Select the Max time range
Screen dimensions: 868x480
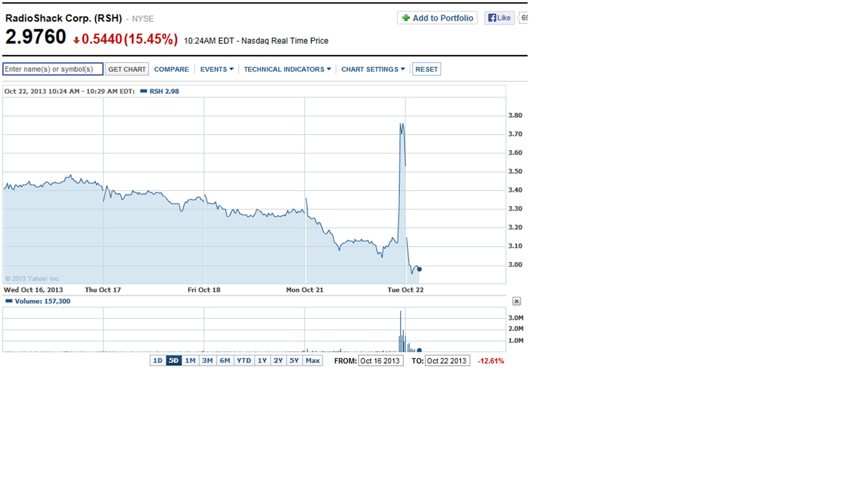[x=313, y=361]
